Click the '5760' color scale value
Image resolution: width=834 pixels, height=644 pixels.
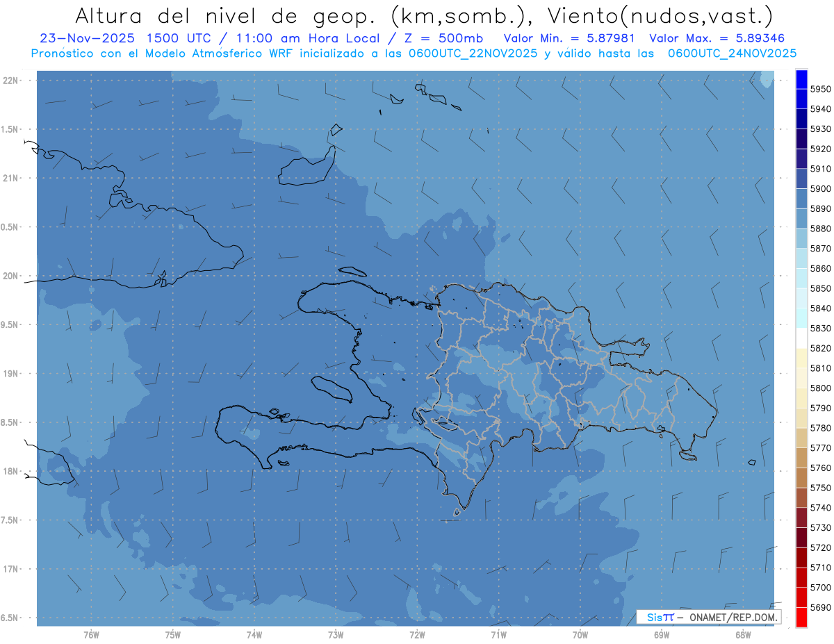point(820,468)
